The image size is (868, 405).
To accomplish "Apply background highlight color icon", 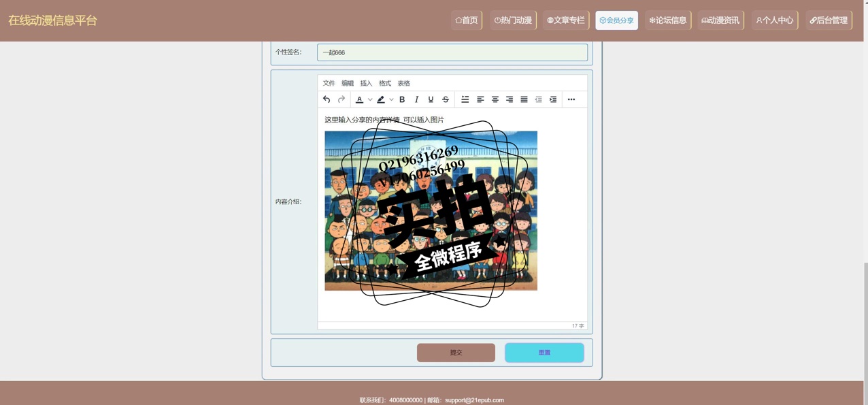I will [x=381, y=99].
